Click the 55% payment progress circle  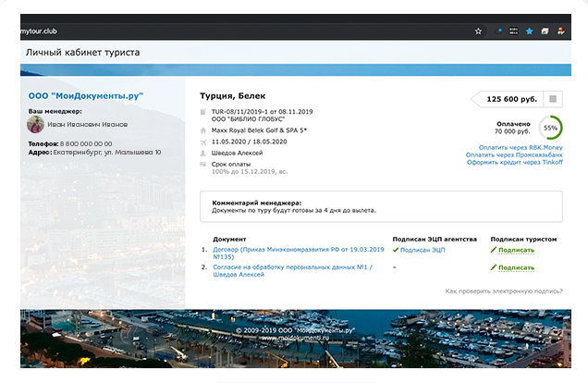(x=550, y=128)
